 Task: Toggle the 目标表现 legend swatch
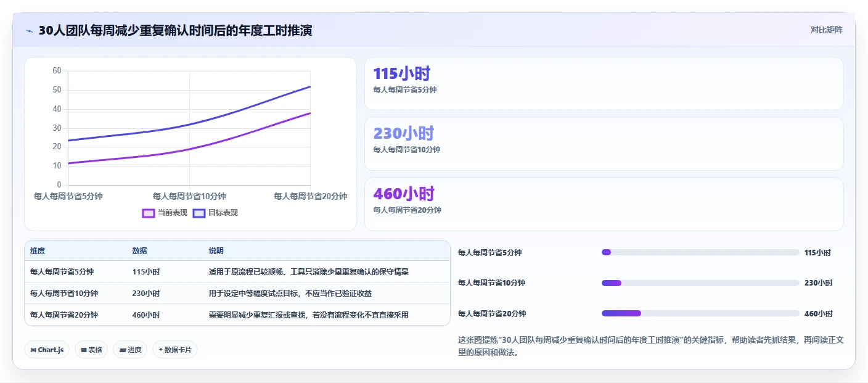199,213
